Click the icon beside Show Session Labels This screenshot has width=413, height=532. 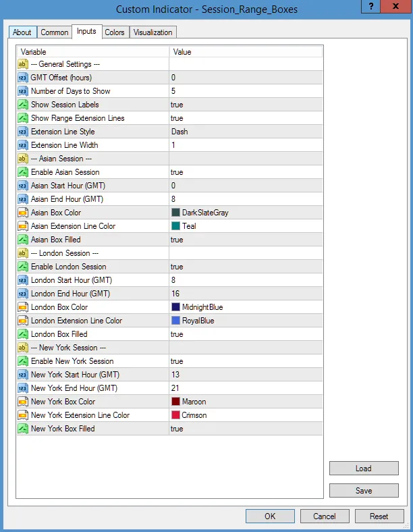tap(23, 105)
